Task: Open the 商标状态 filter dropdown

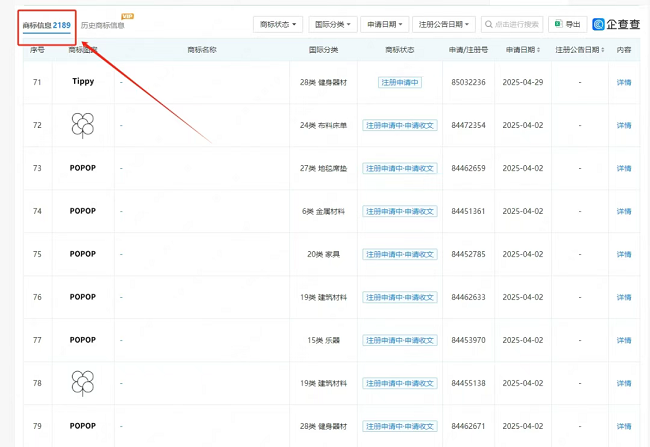Action: point(279,24)
